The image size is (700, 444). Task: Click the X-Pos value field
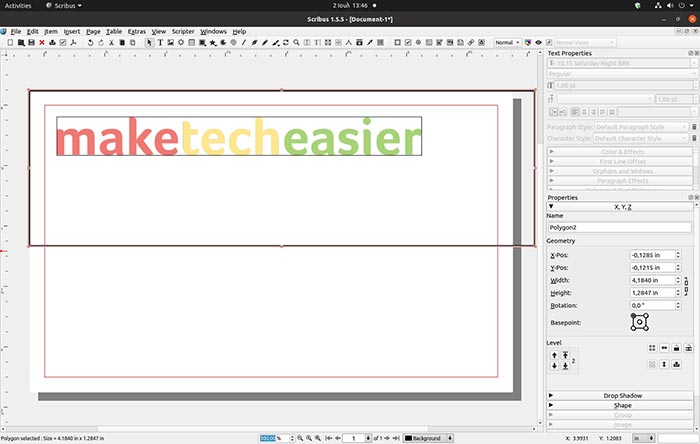click(x=652, y=255)
